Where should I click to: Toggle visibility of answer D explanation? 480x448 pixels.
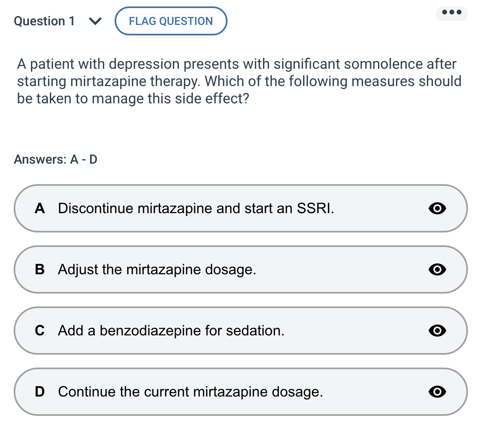[x=437, y=392]
